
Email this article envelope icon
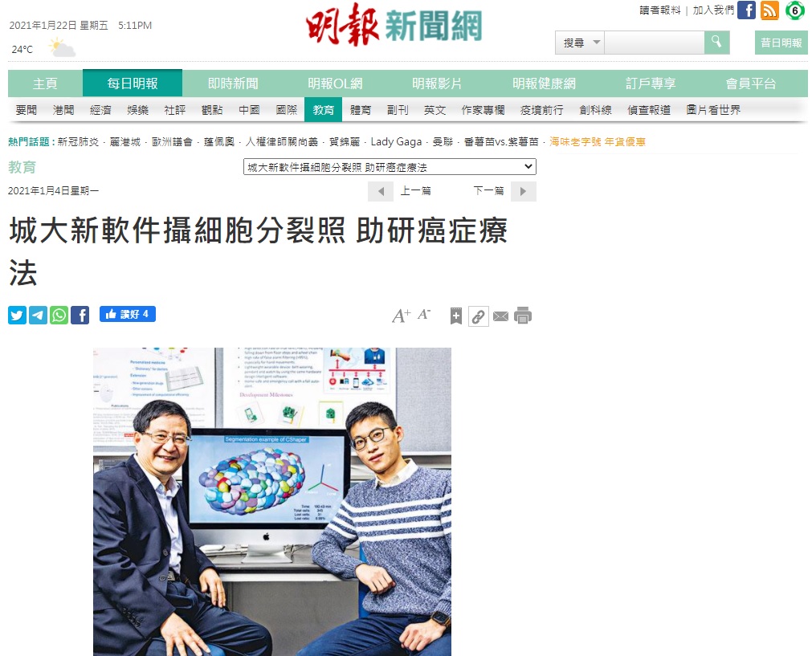(x=500, y=316)
